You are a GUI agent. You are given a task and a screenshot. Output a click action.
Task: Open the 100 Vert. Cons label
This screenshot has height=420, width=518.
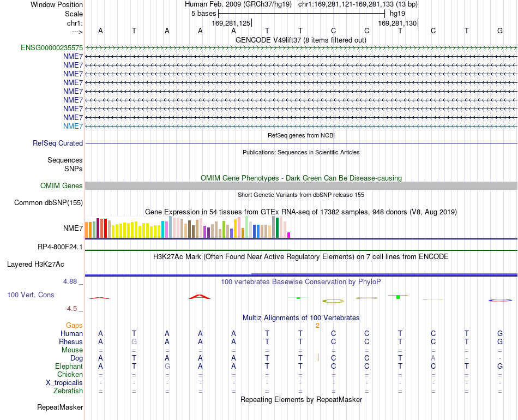31,295
